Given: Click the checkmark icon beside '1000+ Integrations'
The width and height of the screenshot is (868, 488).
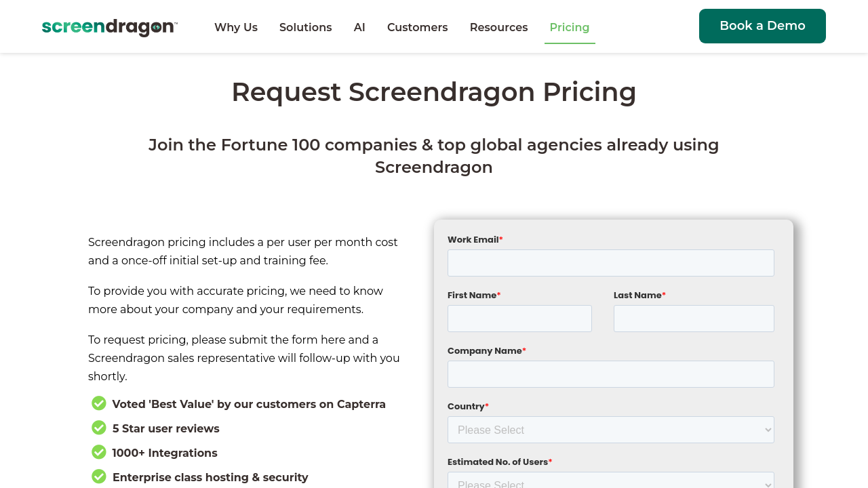Looking at the screenshot, I should pyautogui.click(x=98, y=452).
